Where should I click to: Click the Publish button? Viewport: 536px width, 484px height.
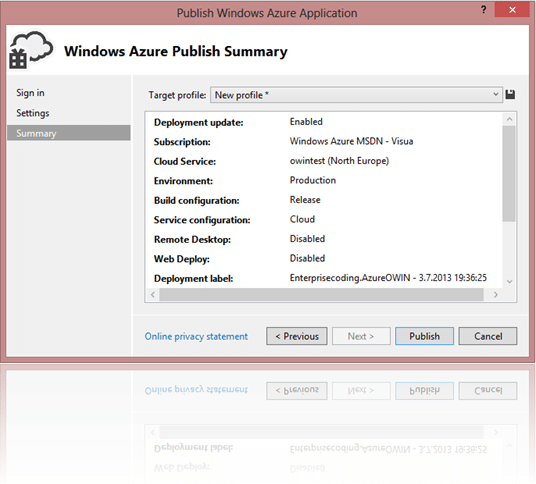coord(424,336)
